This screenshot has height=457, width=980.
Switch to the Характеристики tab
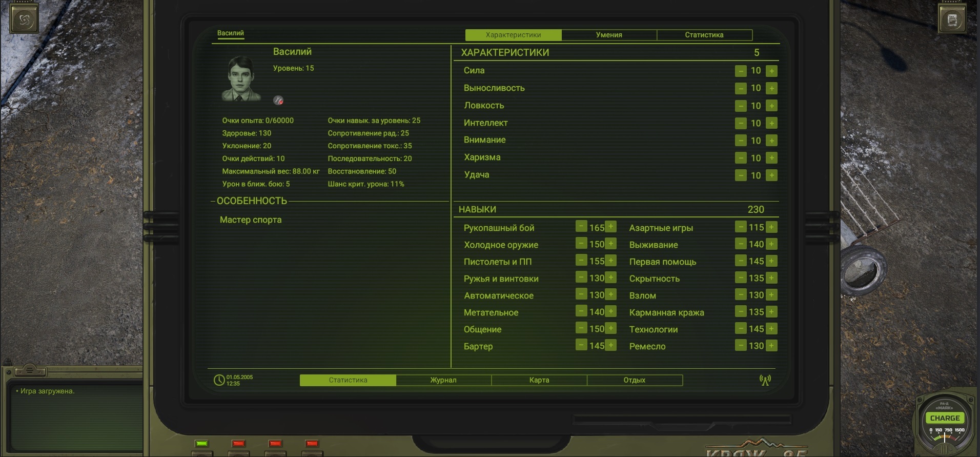(513, 35)
